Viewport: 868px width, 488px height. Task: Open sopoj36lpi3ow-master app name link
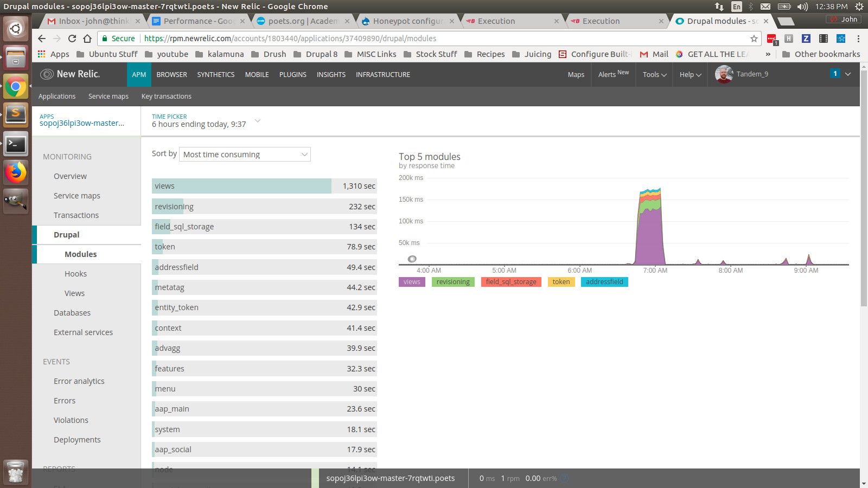82,123
